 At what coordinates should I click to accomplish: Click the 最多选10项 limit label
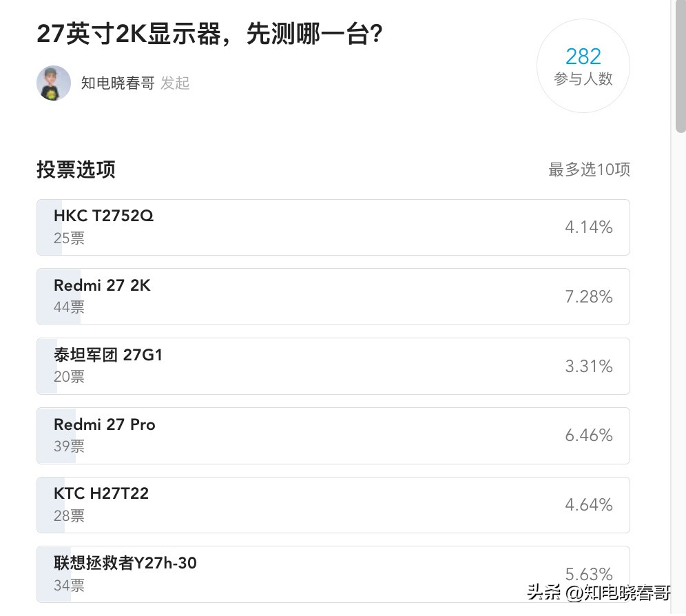coord(589,170)
